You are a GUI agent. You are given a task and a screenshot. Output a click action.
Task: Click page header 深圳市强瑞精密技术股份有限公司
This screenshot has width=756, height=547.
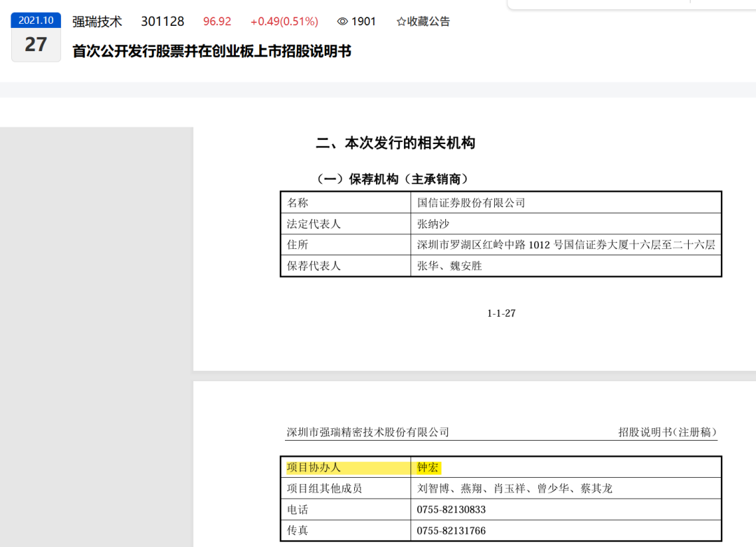[x=368, y=432]
